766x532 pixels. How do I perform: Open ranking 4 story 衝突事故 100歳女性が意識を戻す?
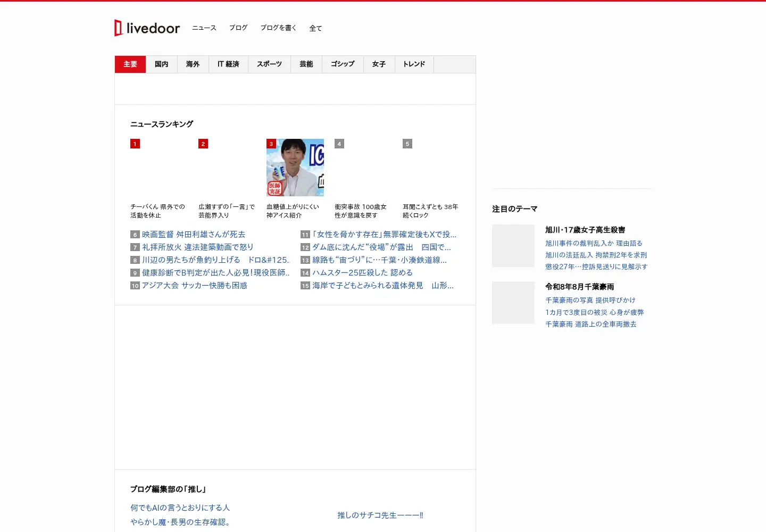point(361,211)
